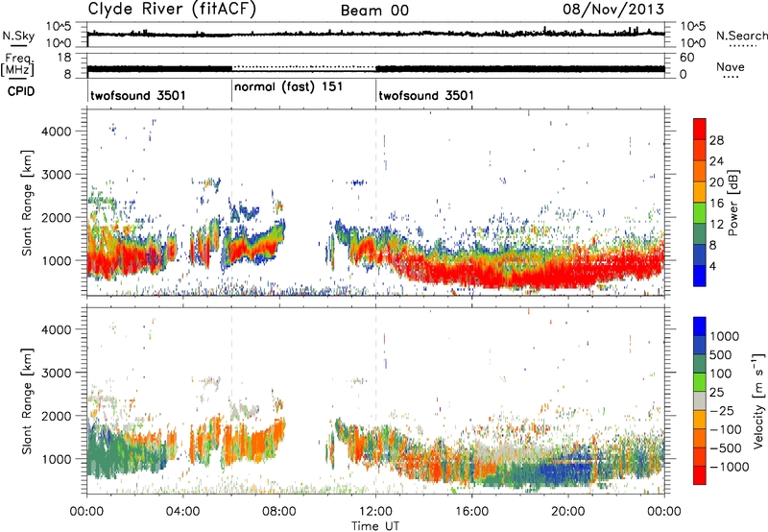Click the "-100" value on Velocity color bar

[x=726, y=429]
